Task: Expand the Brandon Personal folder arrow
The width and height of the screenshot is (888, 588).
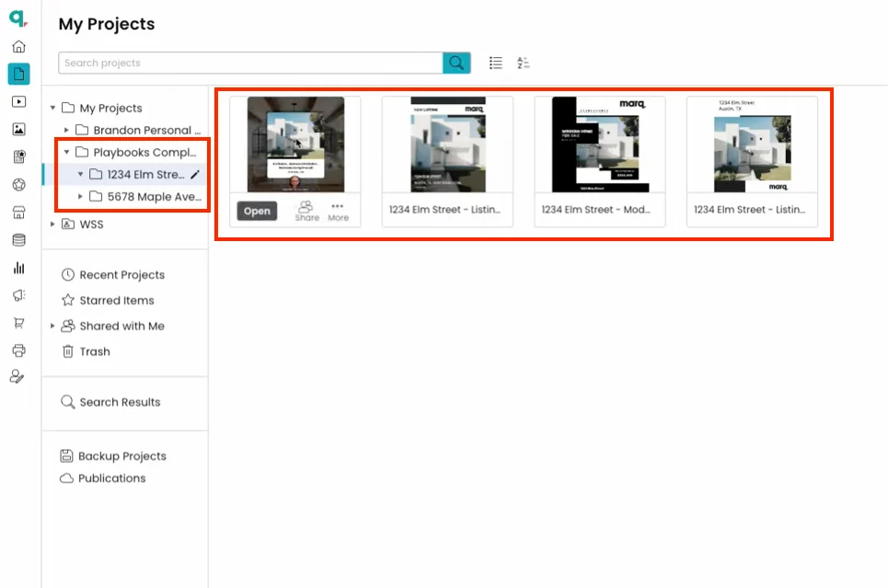Action: (66, 131)
